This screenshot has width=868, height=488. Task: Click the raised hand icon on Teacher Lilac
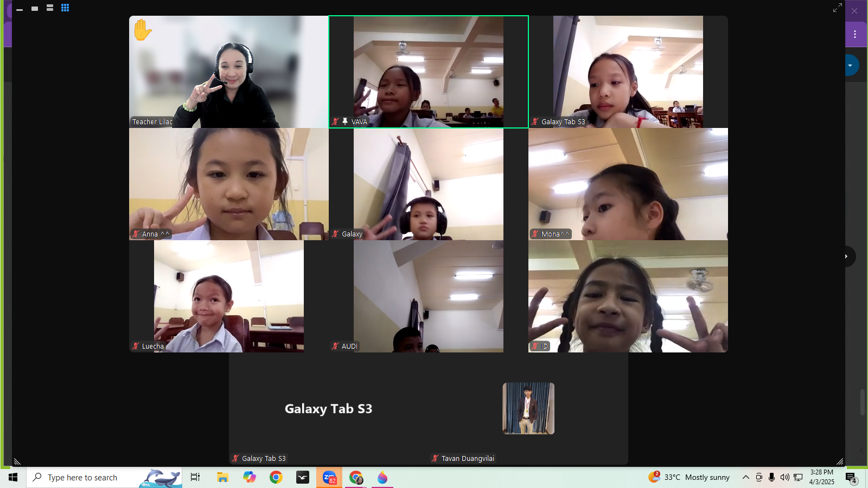(x=142, y=30)
